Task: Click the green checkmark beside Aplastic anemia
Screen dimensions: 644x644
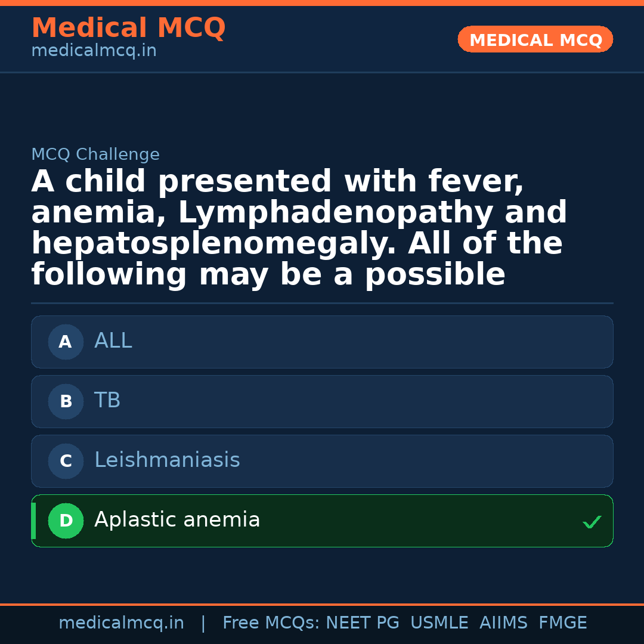Action: coord(592,522)
